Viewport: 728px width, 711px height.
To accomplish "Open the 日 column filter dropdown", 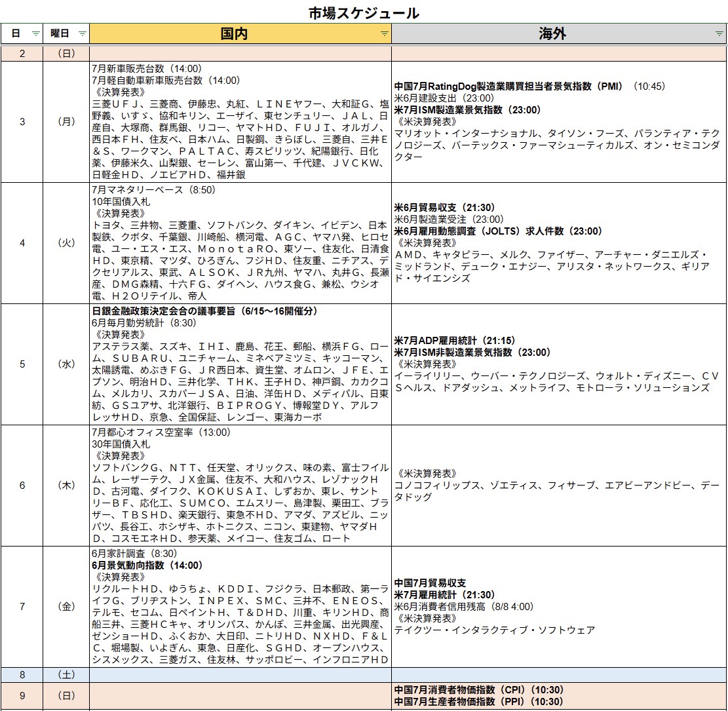I will [36, 34].
